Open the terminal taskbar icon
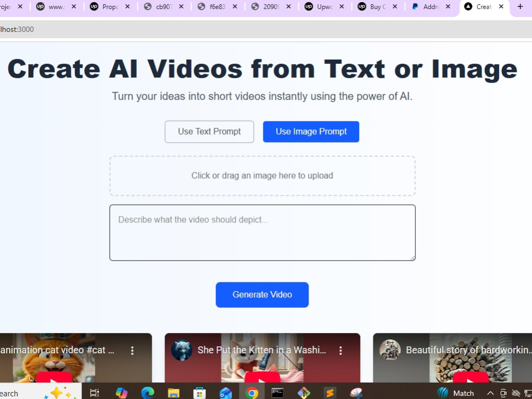 click(278, 393)
